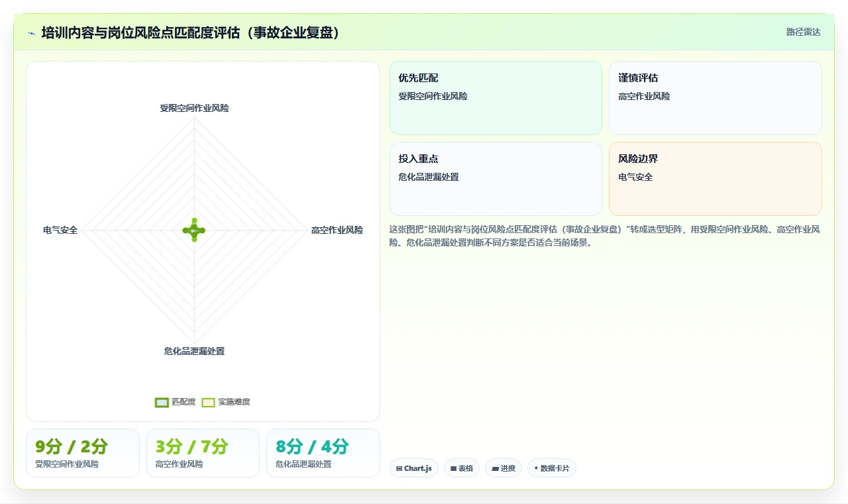Click 电气安全 text in 风险边界 card
Screen dimensions: 848x504
[x=635, y=177]
